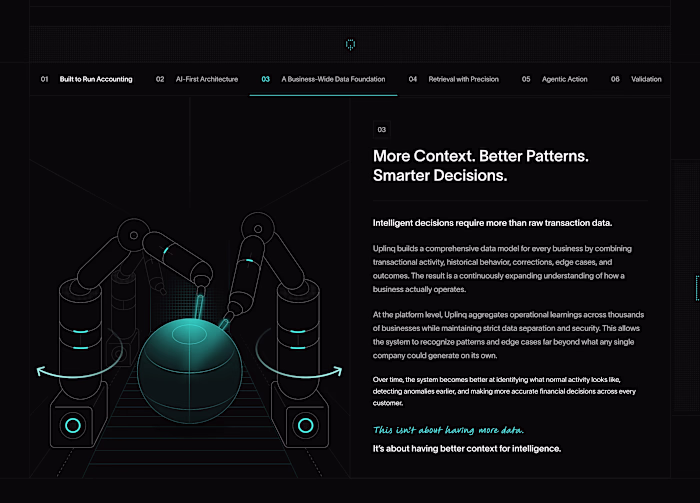This screenshot has width=700, height=503.
Task: Click the 03 section number badge
Action: point(382,130)
